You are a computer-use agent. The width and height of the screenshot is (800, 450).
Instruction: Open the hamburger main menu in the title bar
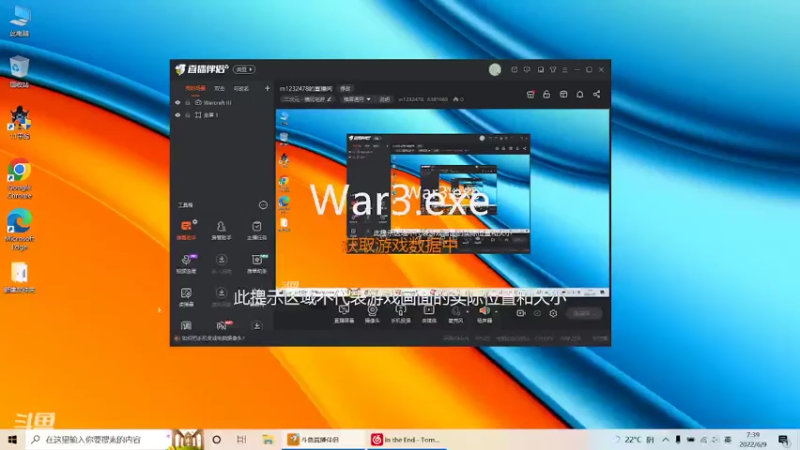565,69
